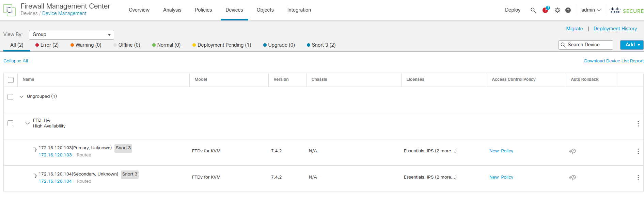The width and height of the screenshot is (644, 197).
Task: Check the Ungrouped group checkbox
Action: pos(11,97)
